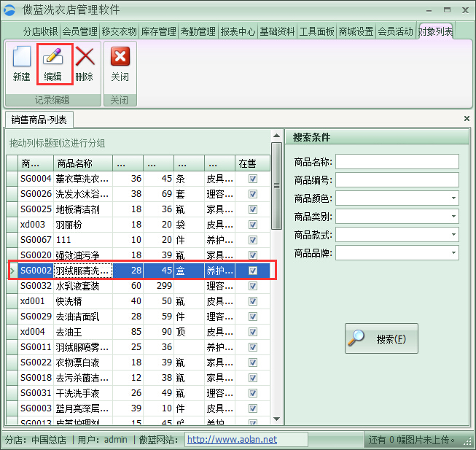Open the 报表中心 tab
This screenshot has height=450, width=476.
238,32
